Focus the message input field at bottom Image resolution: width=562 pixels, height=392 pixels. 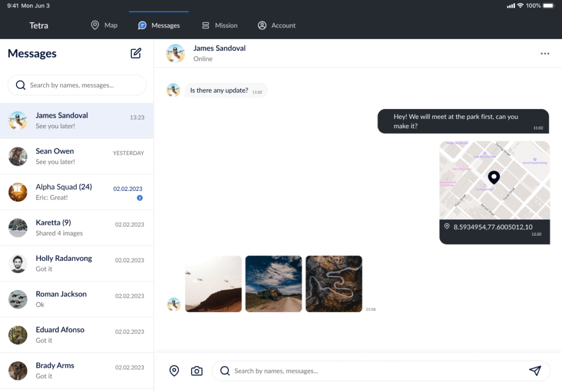(x=373, y=371)
